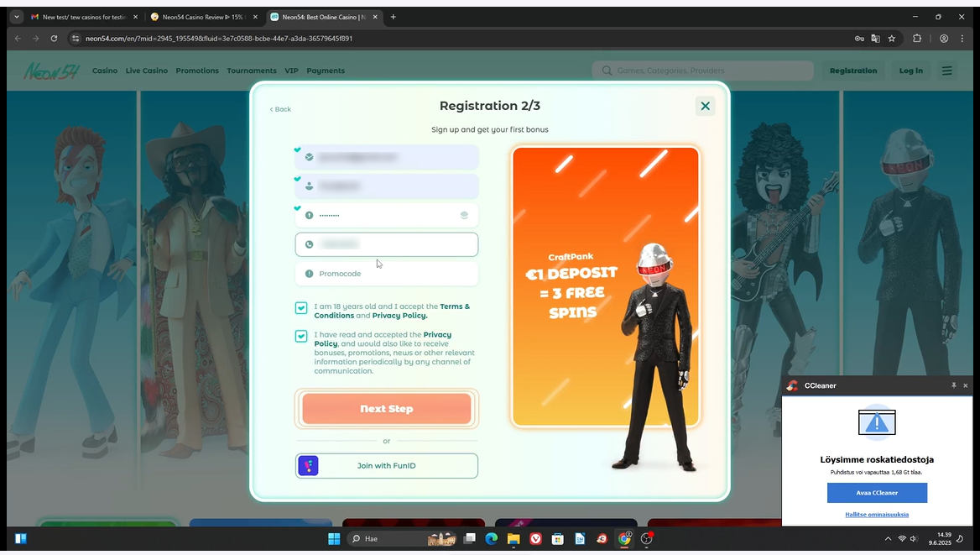The image size is (980, 555).
Task: Open Microsoft Store from taskbar
Action: tap(557, 539)
